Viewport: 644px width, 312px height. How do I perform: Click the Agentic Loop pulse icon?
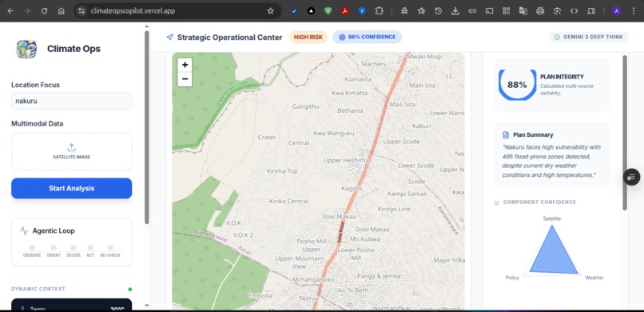tap(24, 231)
